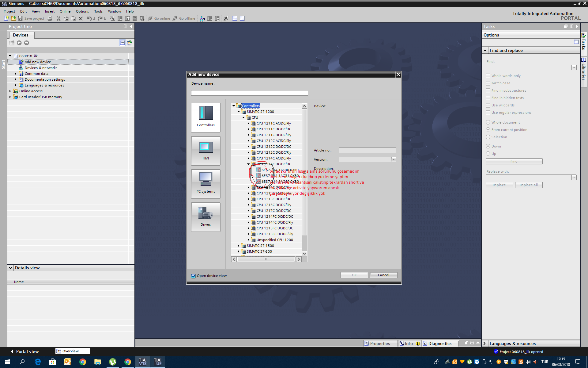Expand CPU 1211C AC/DC/Rly node
588x368 pixels.
248,123
